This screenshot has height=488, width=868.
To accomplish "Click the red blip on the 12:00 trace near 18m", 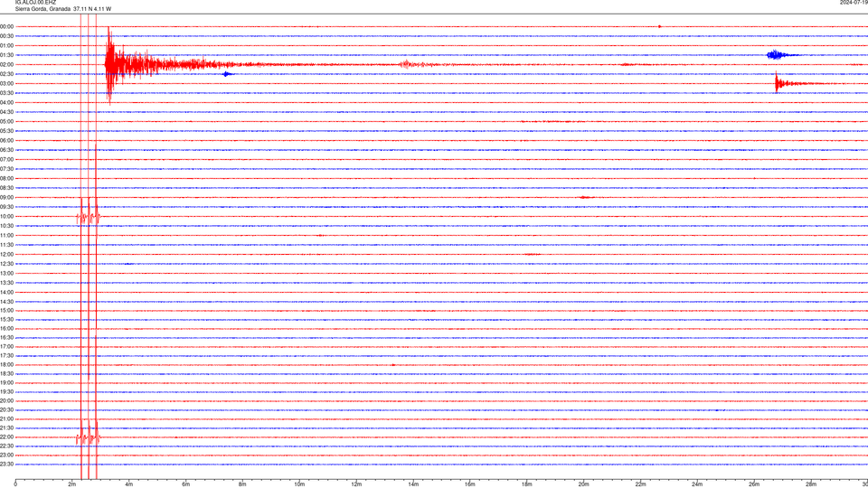I will 532,255.
